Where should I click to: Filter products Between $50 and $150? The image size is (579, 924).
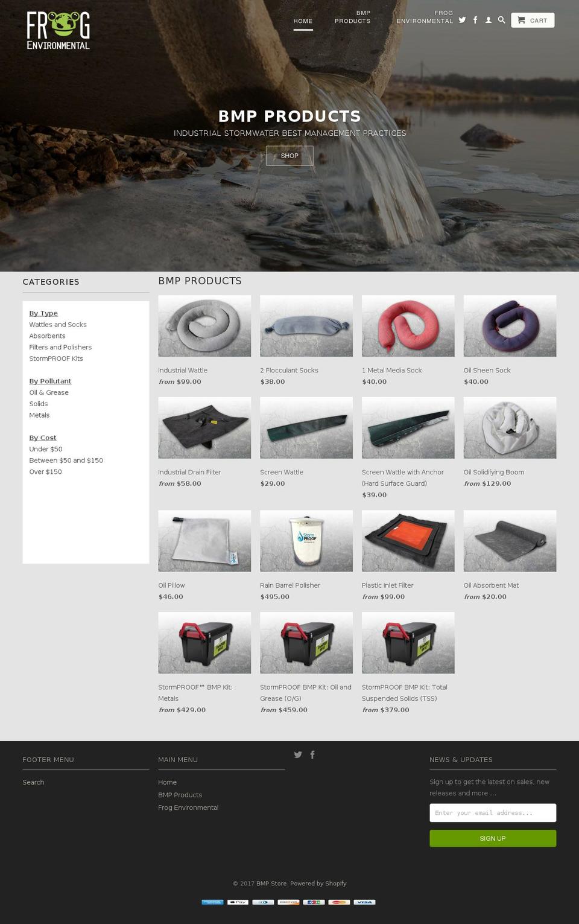click(66, 460)
